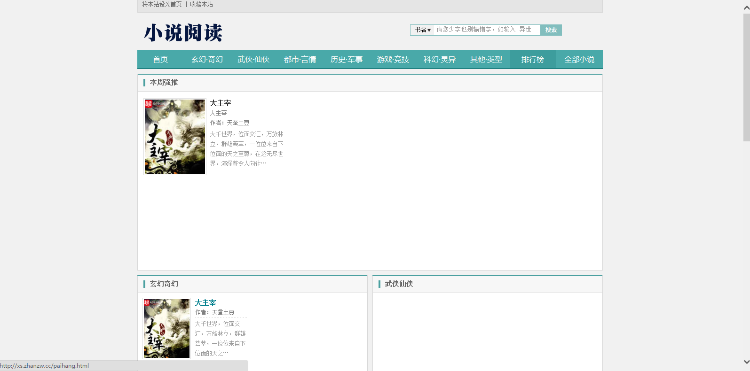
Task: Click the vertical scrollbar thumb
Action: tap(746, 77)
